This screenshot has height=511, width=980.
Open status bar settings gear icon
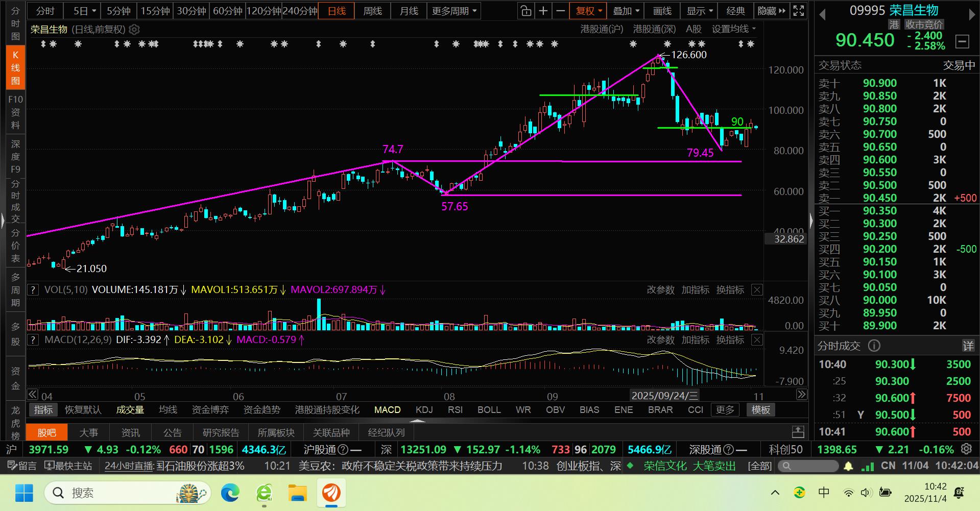point(966,449)
